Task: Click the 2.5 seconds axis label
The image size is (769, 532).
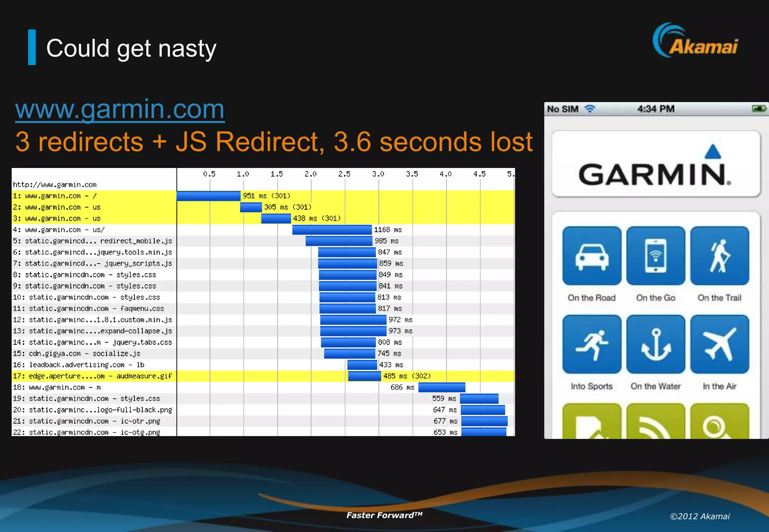Action: pos(344,174)
